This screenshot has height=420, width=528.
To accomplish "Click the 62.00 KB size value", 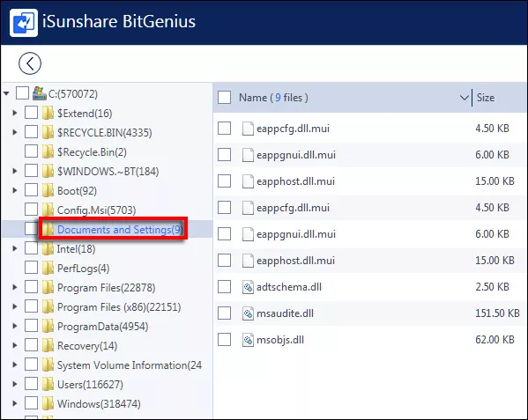I will point(495,340).
